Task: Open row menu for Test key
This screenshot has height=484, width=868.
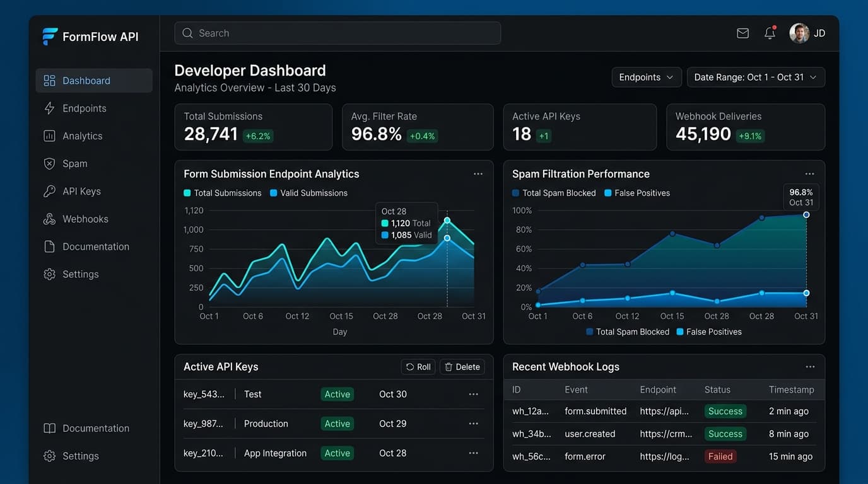Action: (x=474, y=395)
